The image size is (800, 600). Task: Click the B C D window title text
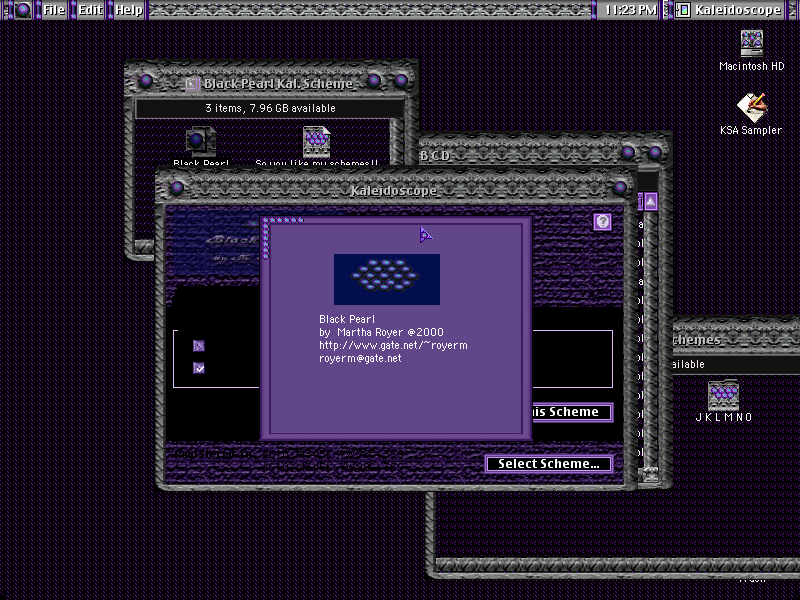point(435,156)
